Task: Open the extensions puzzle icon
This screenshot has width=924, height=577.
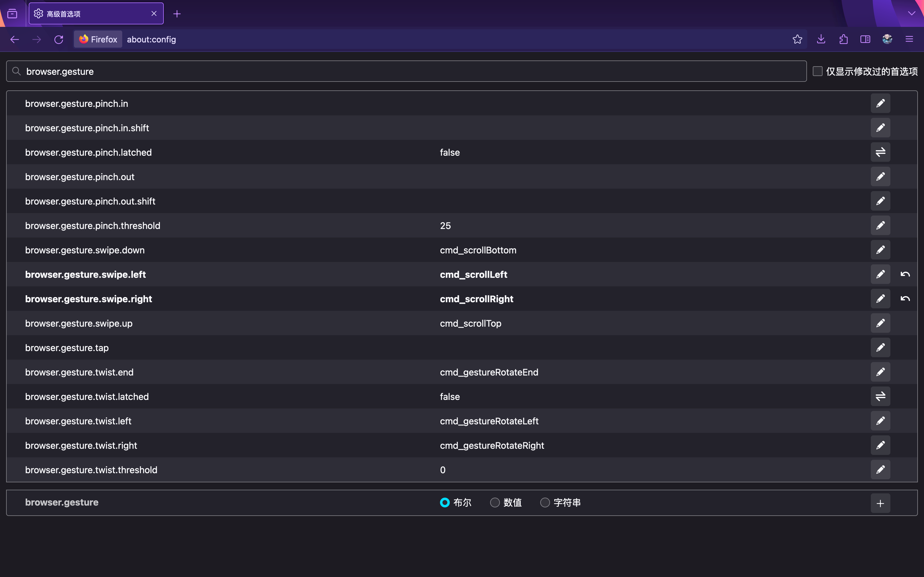Action: (x=843, y=39)
